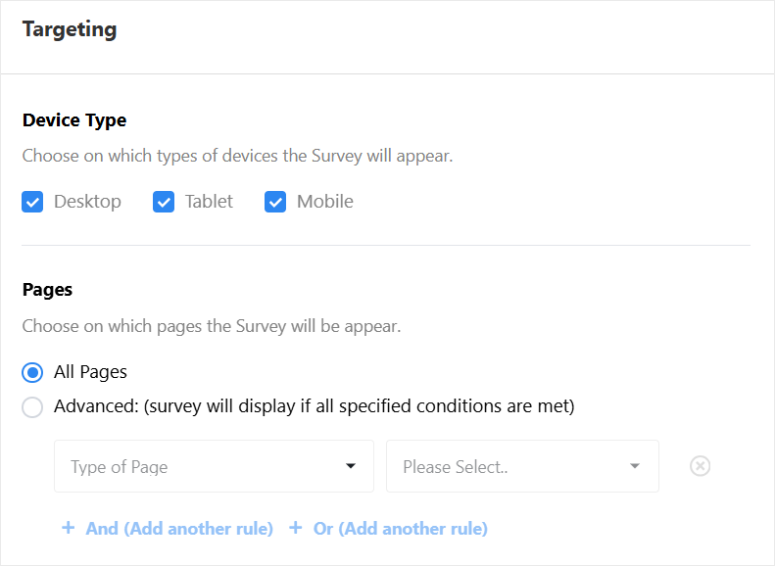The image size is (775, 566).
Task: Click the Tablet label text
Action: pos(208,202)
